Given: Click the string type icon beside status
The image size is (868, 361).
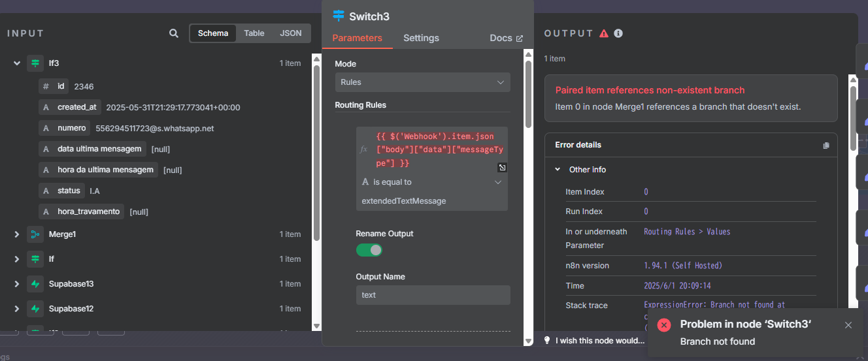Looking at the screenshot, I should click(x=46, y=191).
